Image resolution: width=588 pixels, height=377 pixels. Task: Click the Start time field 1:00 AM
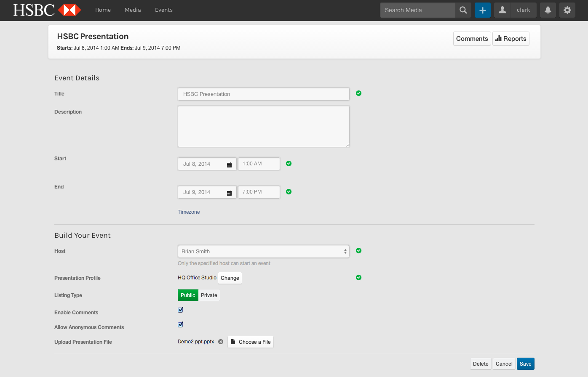[259, 164]
